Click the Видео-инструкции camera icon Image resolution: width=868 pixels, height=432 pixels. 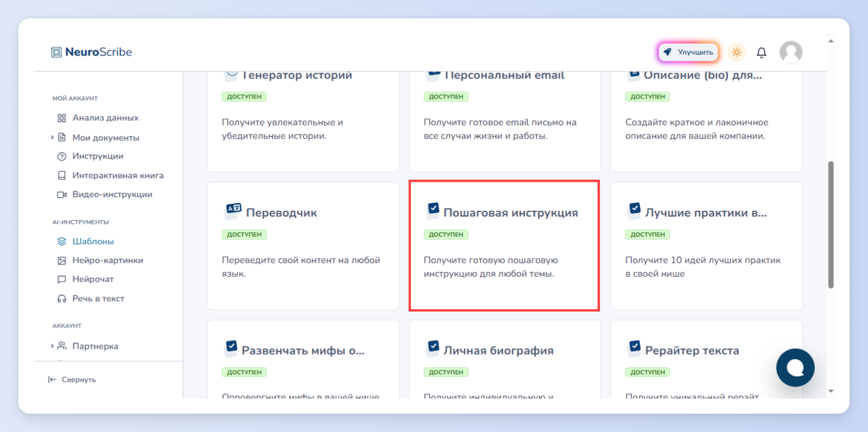click(x=61, y=194)
